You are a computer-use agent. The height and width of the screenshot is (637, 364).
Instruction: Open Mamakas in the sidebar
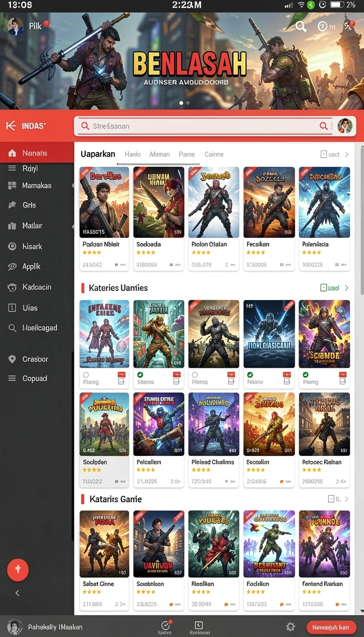point(37,185)
